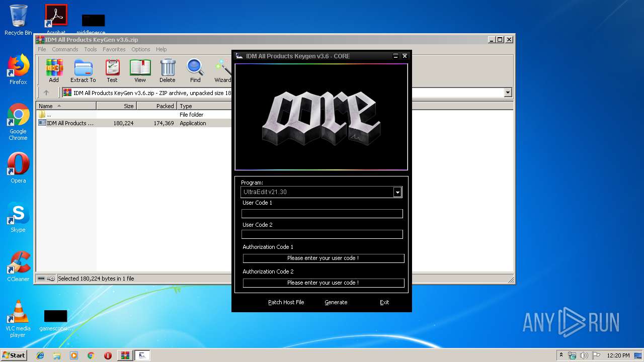Click the User Code 2 input field

click(x=322, y=234)
